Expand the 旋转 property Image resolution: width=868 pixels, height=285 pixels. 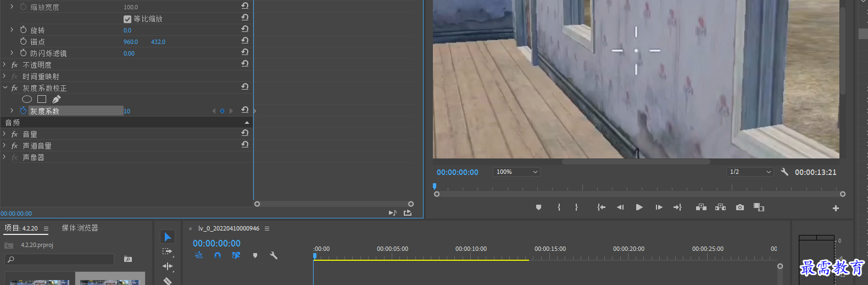click(12, 30)
